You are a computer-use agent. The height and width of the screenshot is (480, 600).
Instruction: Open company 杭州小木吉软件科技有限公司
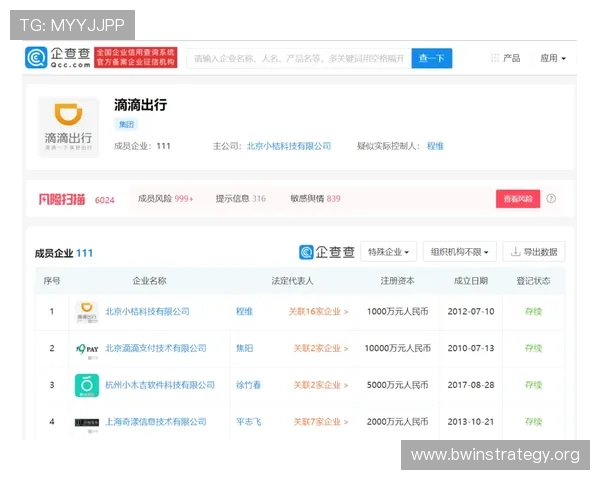pyautogui.click(x=160, y=385)
